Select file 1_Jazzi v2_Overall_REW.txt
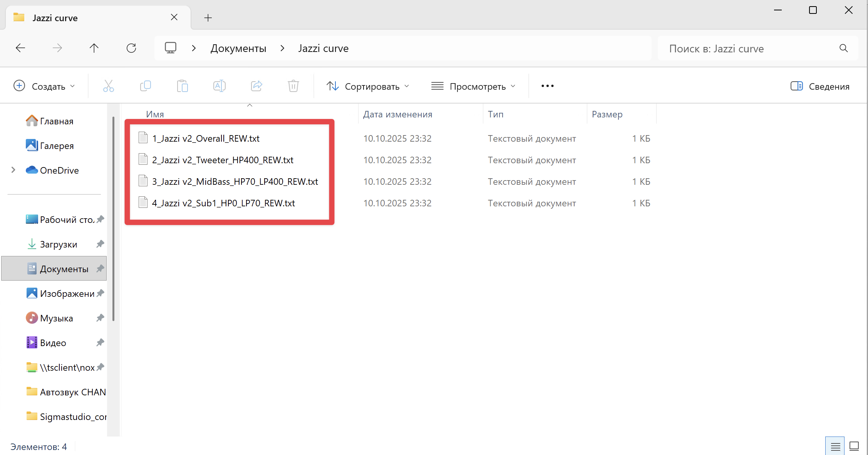The height and width of the screenshot is (455, 868). (206, 139)
